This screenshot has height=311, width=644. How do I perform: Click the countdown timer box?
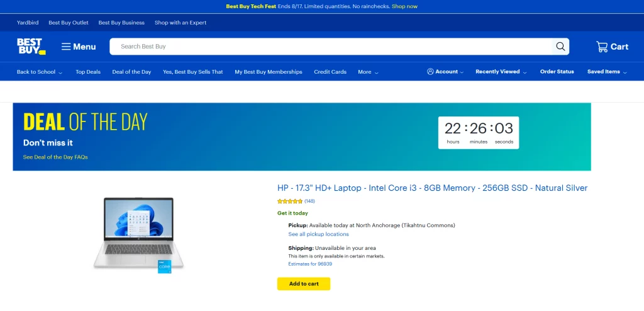(x=479, y=132)
